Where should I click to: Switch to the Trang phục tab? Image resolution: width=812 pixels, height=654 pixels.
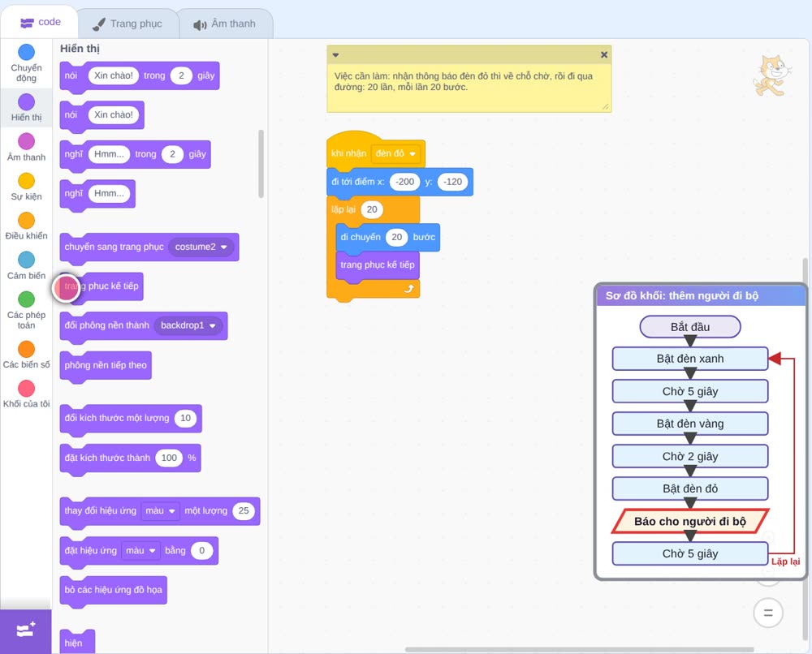point(127,24)
